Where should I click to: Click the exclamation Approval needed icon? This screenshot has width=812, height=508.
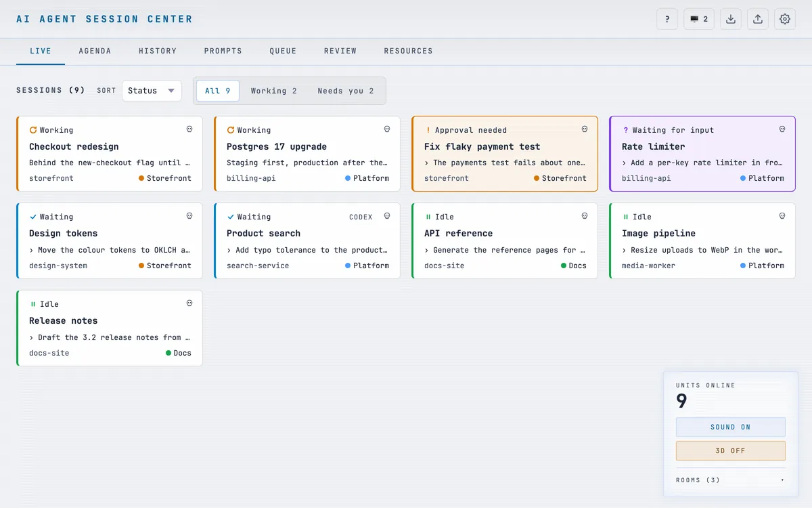click(428, 130)
